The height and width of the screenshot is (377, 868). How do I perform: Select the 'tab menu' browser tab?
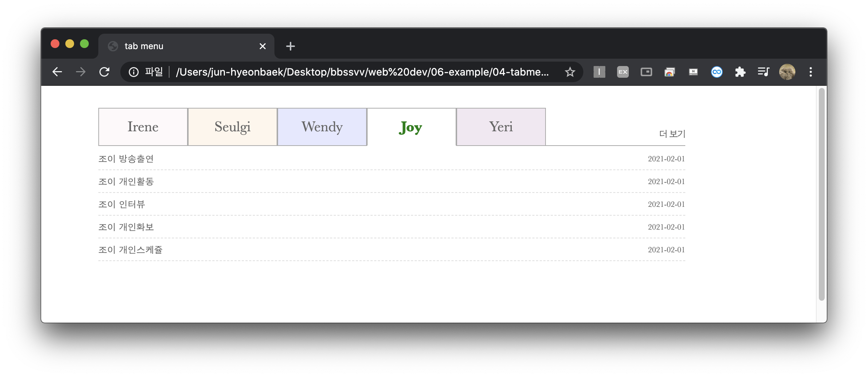click(x=186, y=46)
